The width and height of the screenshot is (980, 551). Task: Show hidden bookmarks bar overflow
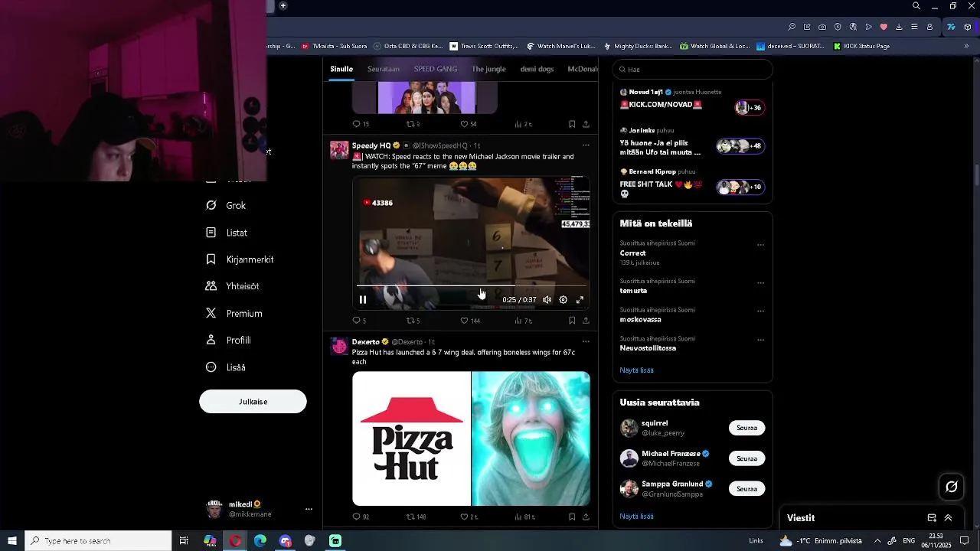pos(966,46)
